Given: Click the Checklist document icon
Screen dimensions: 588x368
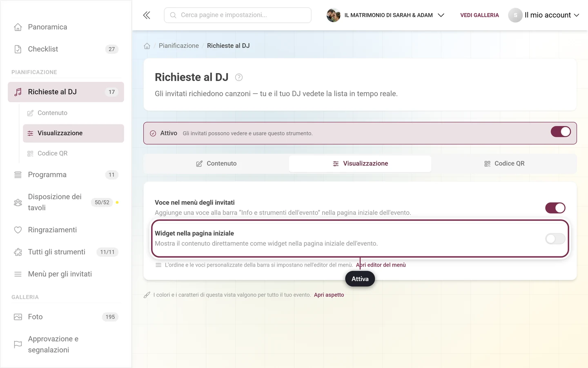Looking at the screenshot, I should (18, 49).
